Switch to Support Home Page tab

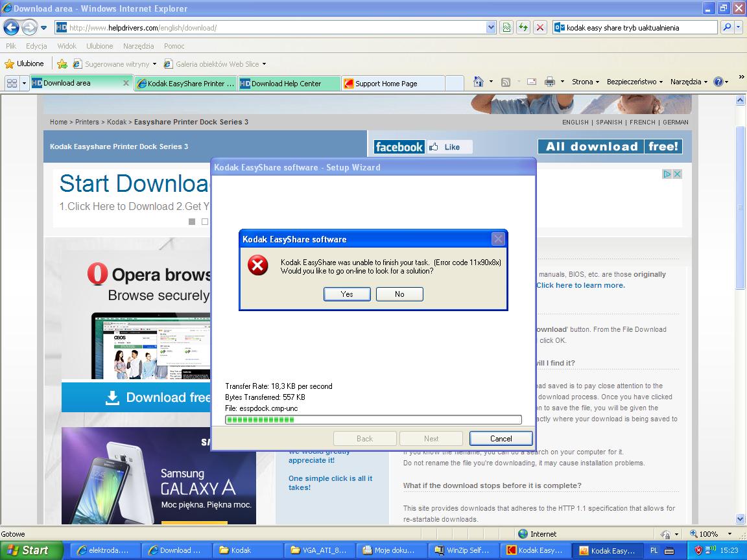(393, 84)
